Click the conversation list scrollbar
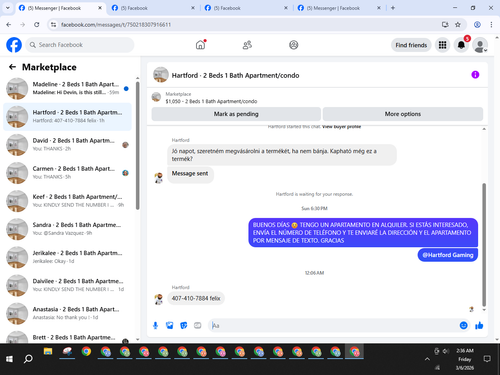The image size is (500, 375). click(137, 145)
